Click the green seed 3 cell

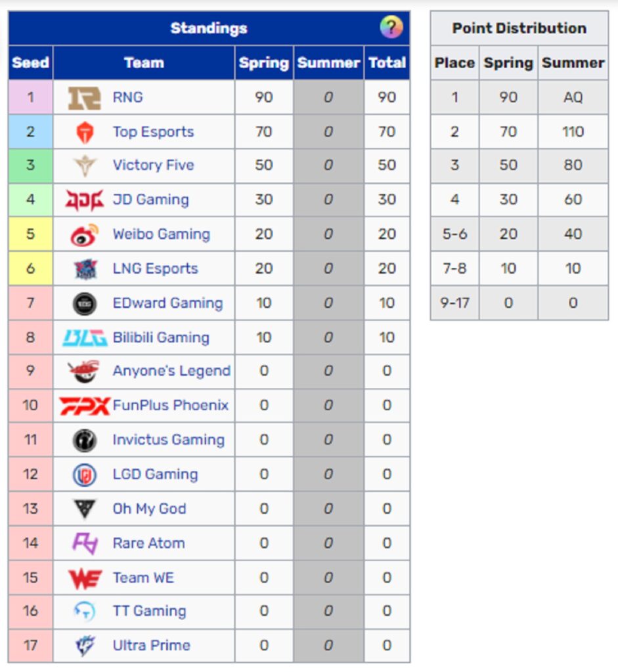(30, 165)
